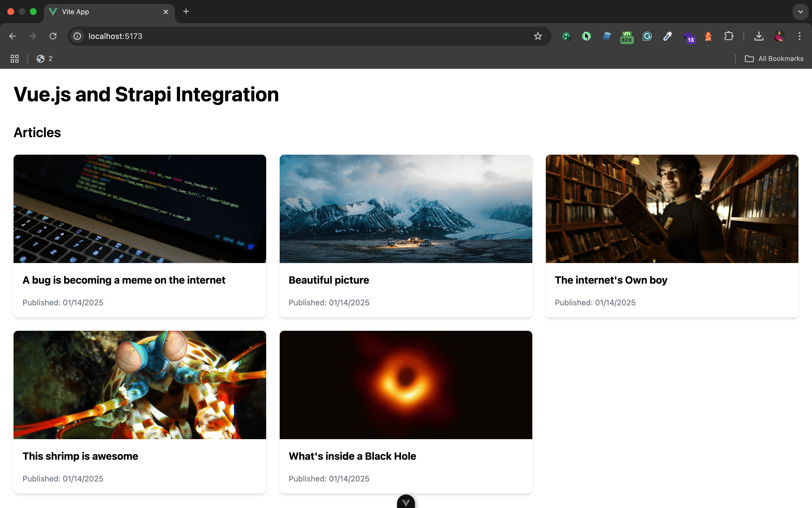Open 'A bug is becoming a meme' article
Screen dimensions: 812x508
point(124,280)
